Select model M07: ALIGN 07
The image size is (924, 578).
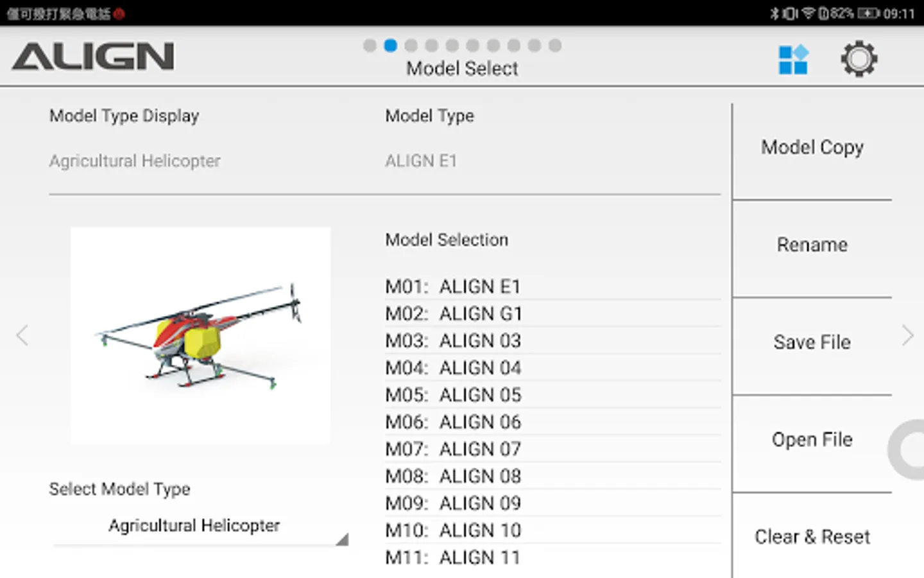pyautogui.click(x=552, y=449)
